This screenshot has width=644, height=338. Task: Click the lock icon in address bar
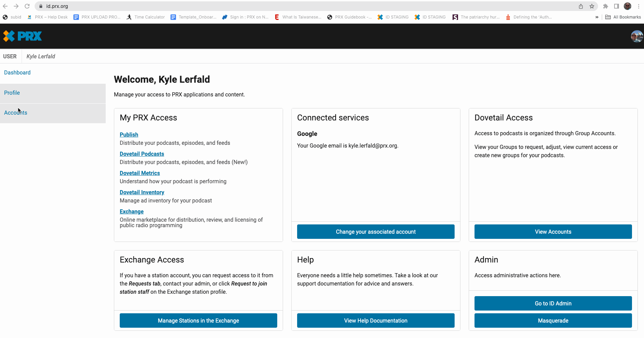41,6
